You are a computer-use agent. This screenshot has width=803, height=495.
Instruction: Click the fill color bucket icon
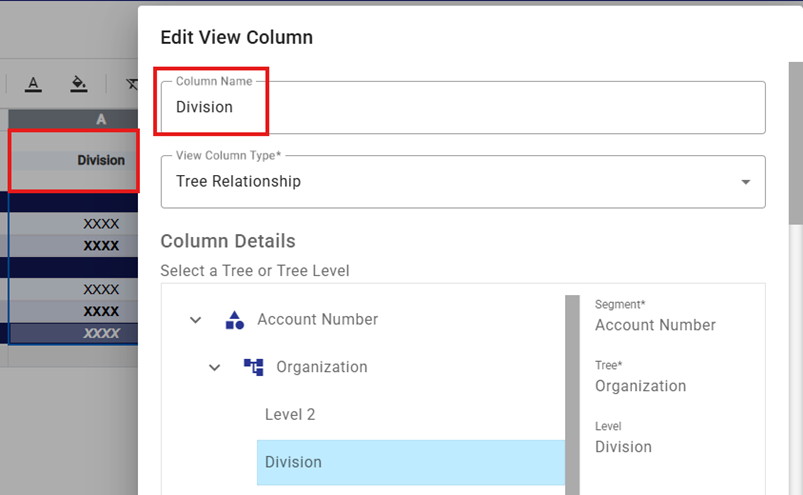coord(78,84)
